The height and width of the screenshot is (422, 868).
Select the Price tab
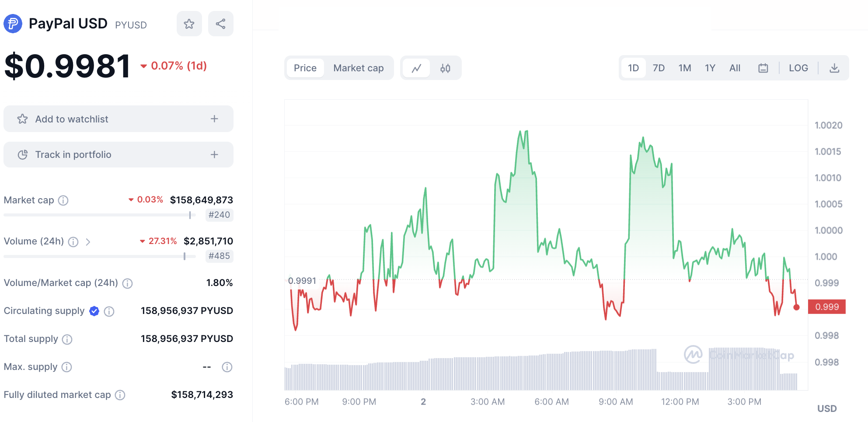tap(305, 68)
